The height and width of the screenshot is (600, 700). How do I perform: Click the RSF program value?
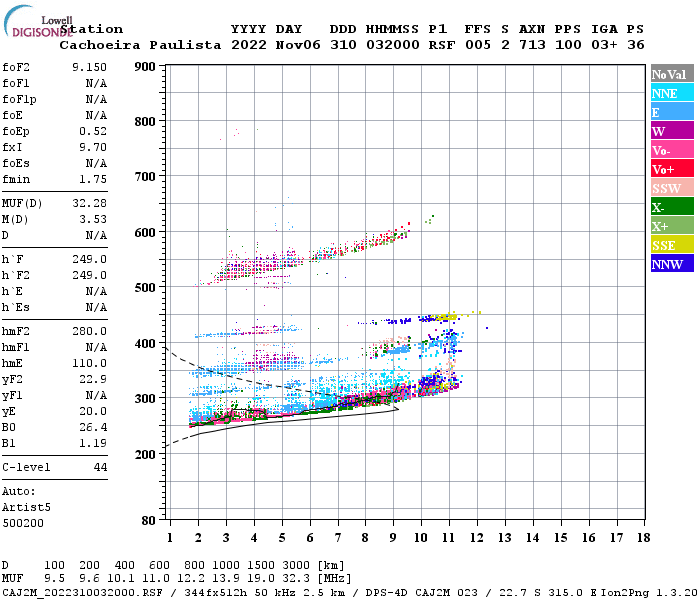click(442, 45)
